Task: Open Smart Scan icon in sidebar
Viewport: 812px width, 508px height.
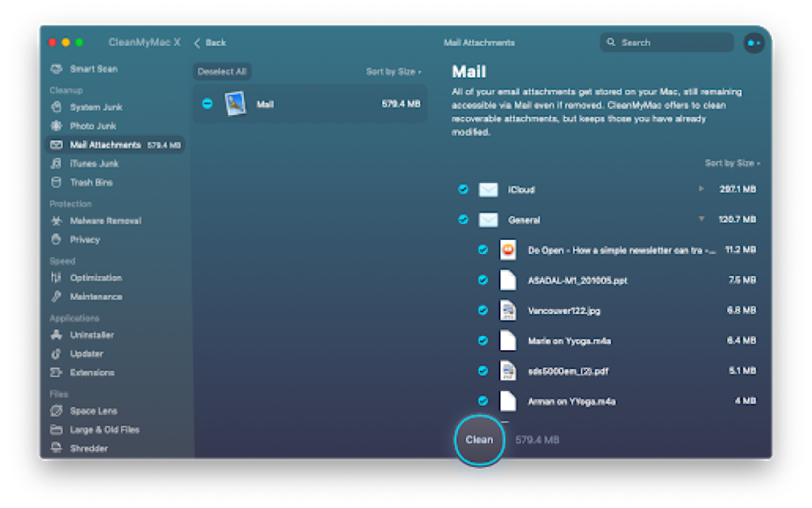Action: [57, 69]
